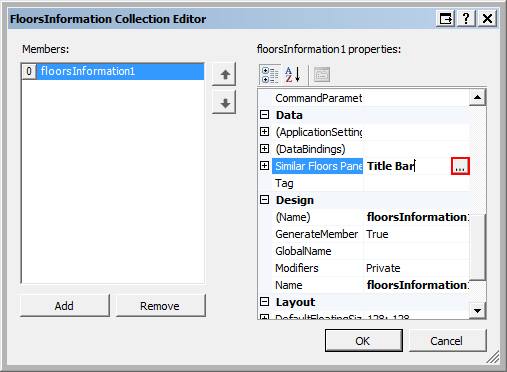Click the help question mark button

click(466, 18)
